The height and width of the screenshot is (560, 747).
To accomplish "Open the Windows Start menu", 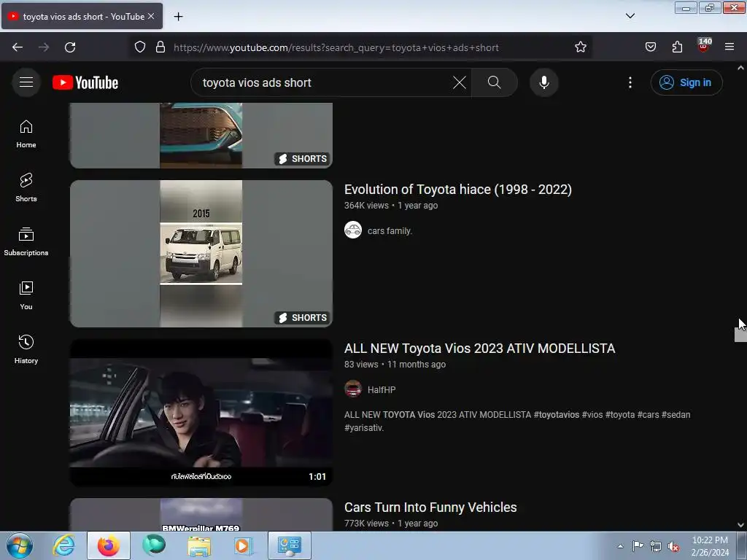I will click(x=20, y=545).
